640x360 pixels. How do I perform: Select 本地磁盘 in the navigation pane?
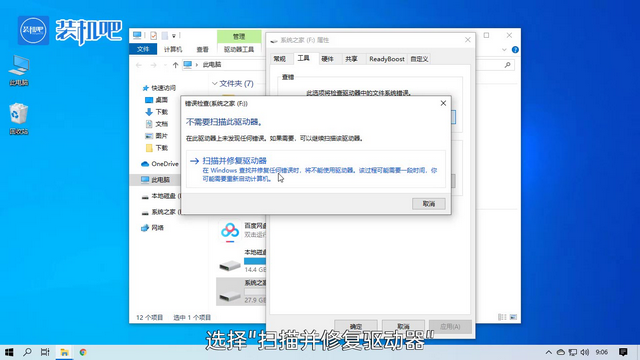click(160, 196)
